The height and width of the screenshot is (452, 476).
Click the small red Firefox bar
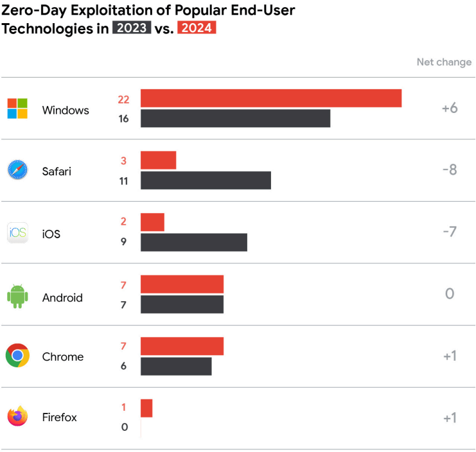tap(146, 408)
